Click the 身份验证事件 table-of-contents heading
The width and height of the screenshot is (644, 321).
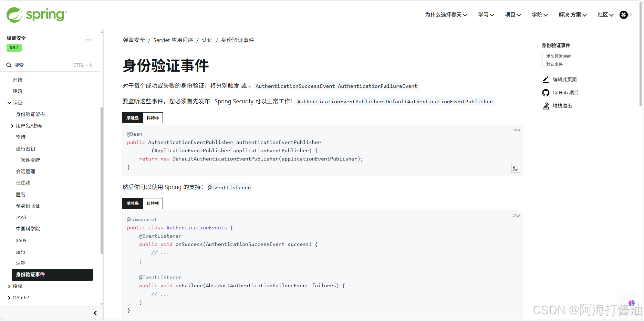click(556, 45)
